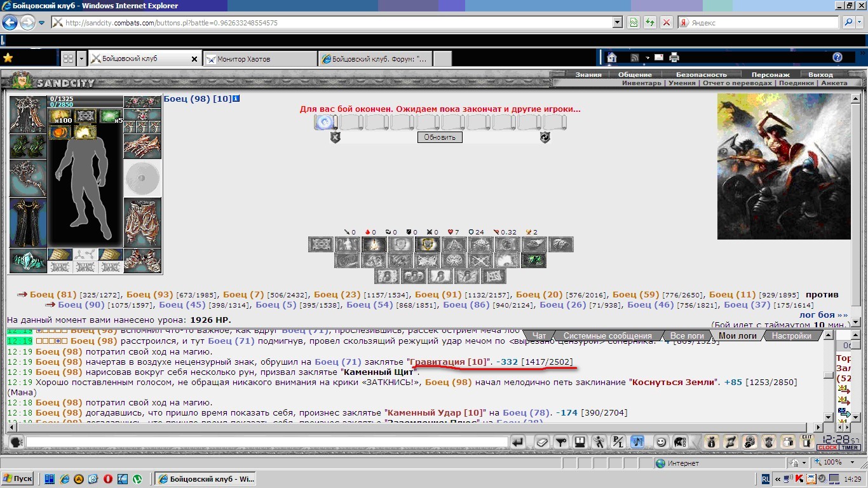Click the eraser clear-chat icon
The width and height of the screenshot is (868, 488).
click(541, 442)
